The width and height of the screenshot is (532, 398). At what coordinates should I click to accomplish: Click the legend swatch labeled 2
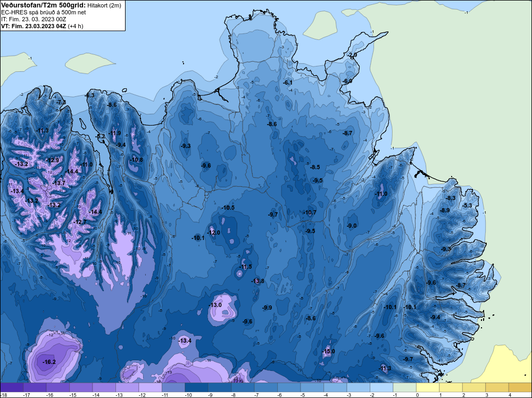tap(474, 387)
